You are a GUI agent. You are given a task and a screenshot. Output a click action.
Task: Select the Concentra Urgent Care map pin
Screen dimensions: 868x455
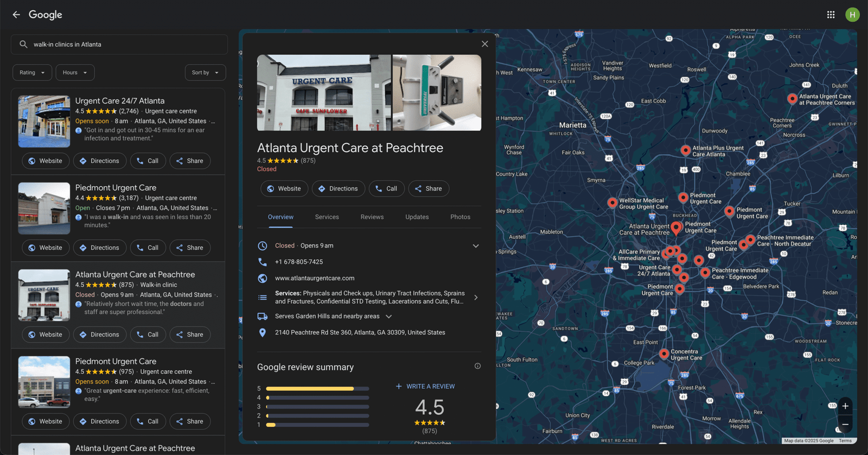pos(664,353)
